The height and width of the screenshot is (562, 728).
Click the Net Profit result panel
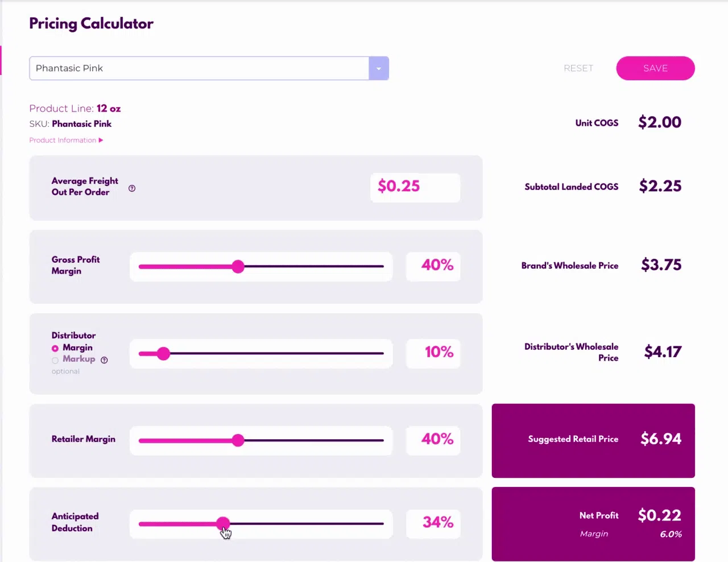click(x=593, y=524)
